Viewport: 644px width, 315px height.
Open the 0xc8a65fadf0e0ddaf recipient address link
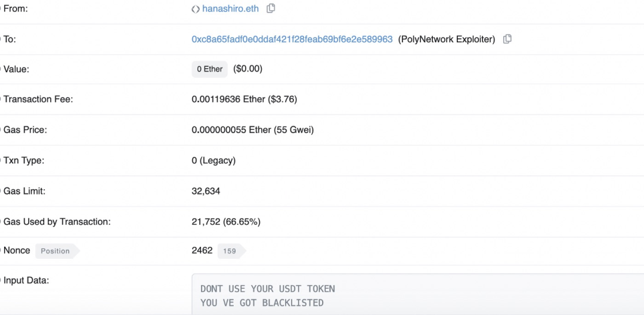pos(292,39)
